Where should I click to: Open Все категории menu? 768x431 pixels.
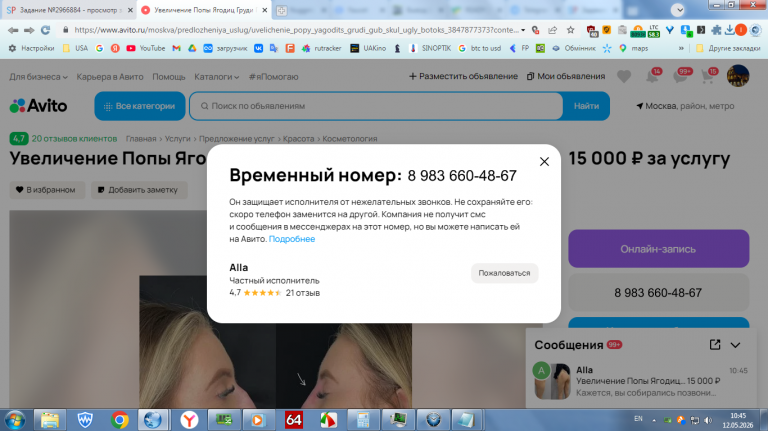pyautogui.click(x=140, y=106)
